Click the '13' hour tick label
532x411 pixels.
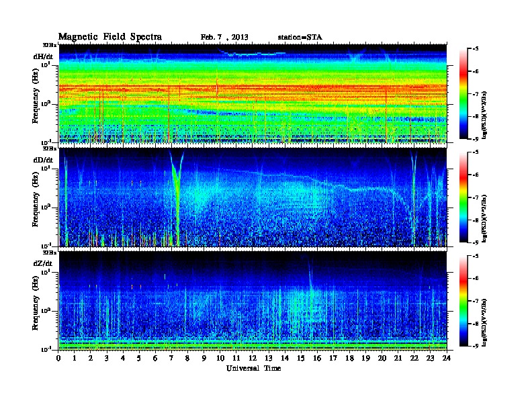coord(269,358)
